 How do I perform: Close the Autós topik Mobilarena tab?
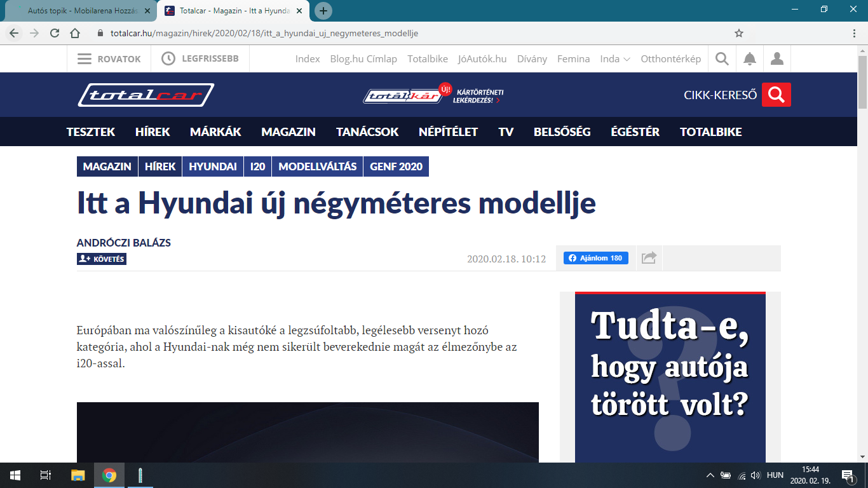click(x=147, y=11)
